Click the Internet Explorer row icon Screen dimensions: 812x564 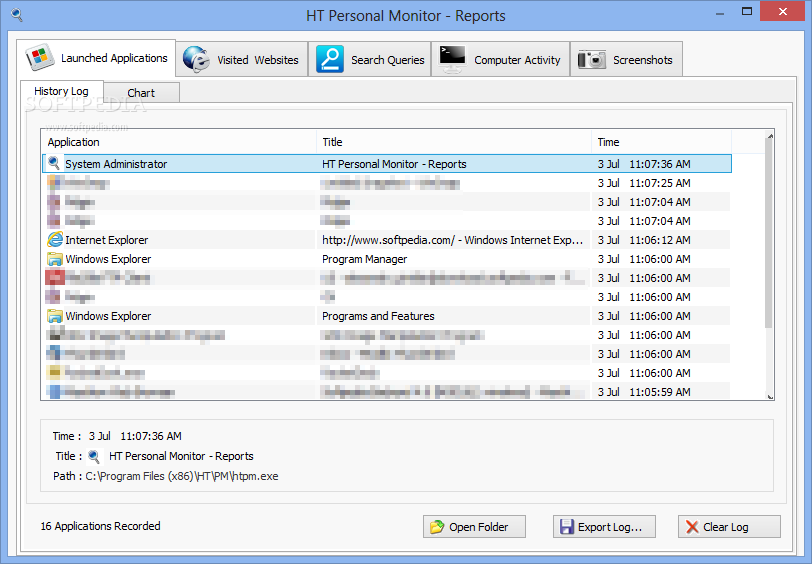click(54, 239)
